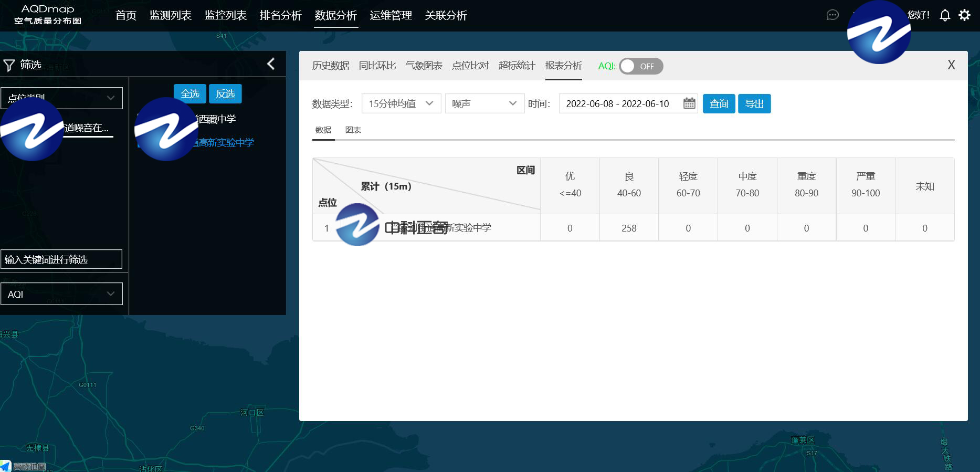Image resolution: width=980 pixels, height=472 pixels.
Task: Toggle the AQI switch on
Action: click(640, 66)
